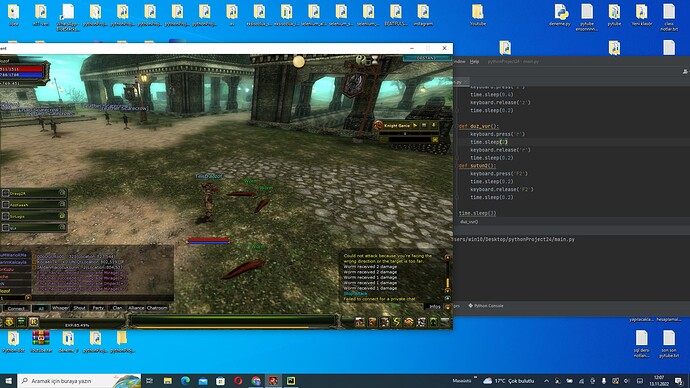Click the Knight Genie round orange icon

tap(378, 125)
